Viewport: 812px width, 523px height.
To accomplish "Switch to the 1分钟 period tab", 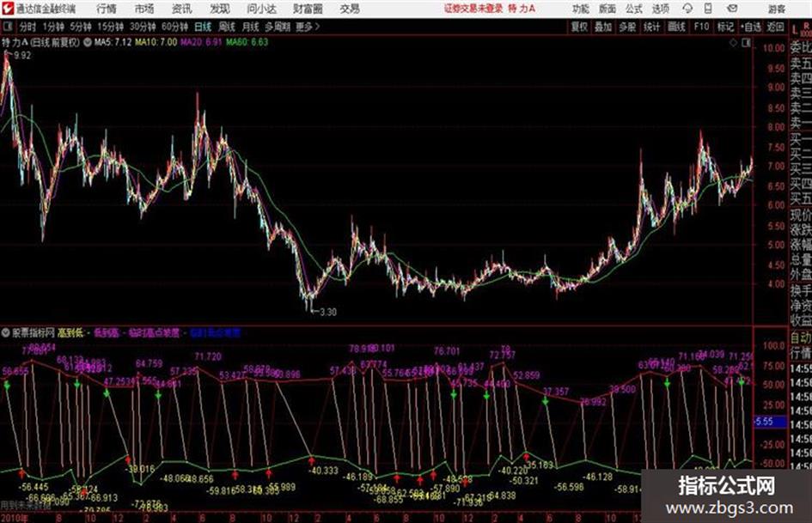I will click(53, 27).
